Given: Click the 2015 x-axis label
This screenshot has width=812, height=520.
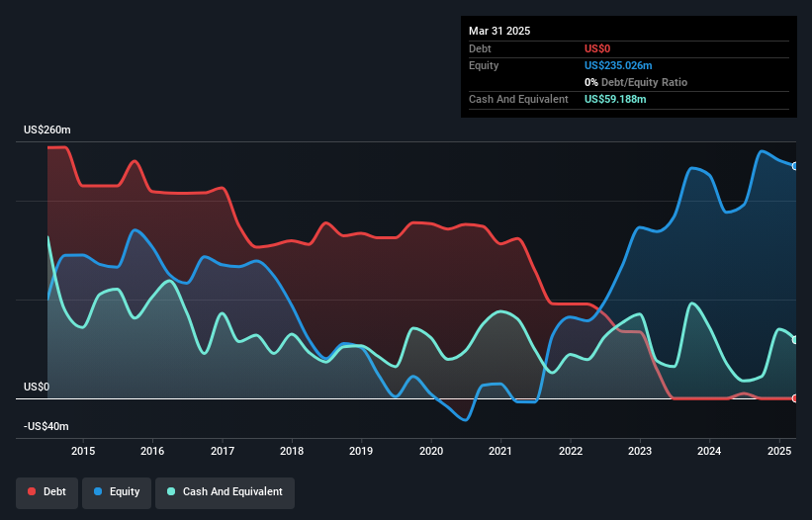Looking at the screenshot, I should point(83,451).
